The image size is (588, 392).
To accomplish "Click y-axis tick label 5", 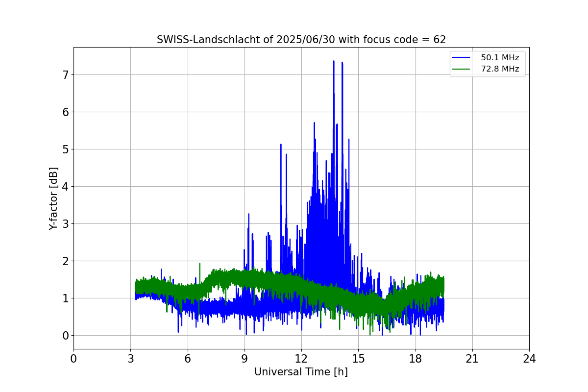I will tap(65, 149).
